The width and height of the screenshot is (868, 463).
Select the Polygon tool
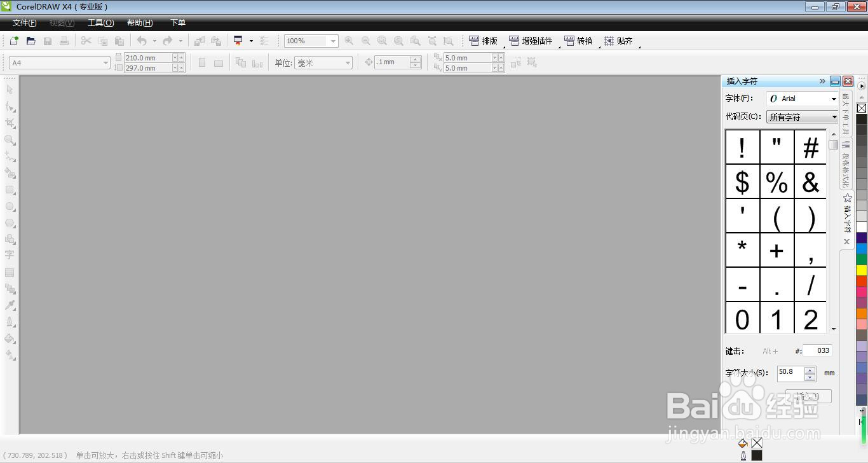coord(10,223)
